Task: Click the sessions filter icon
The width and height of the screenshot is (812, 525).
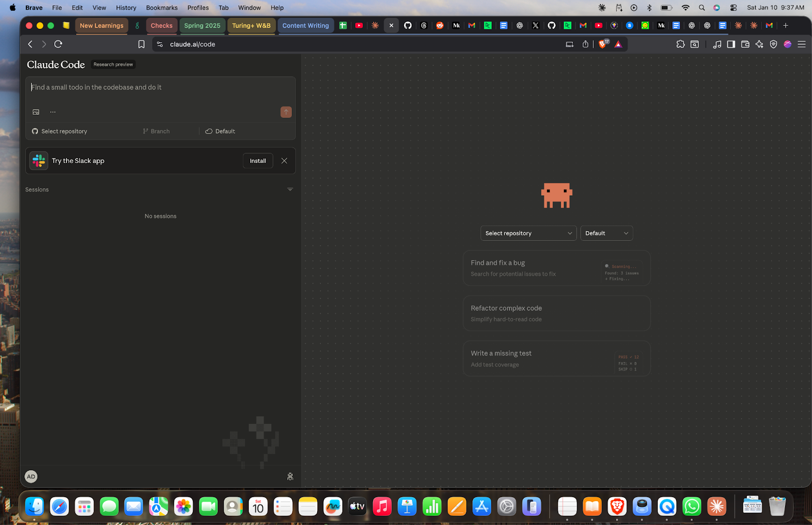Action: (290, 189)
